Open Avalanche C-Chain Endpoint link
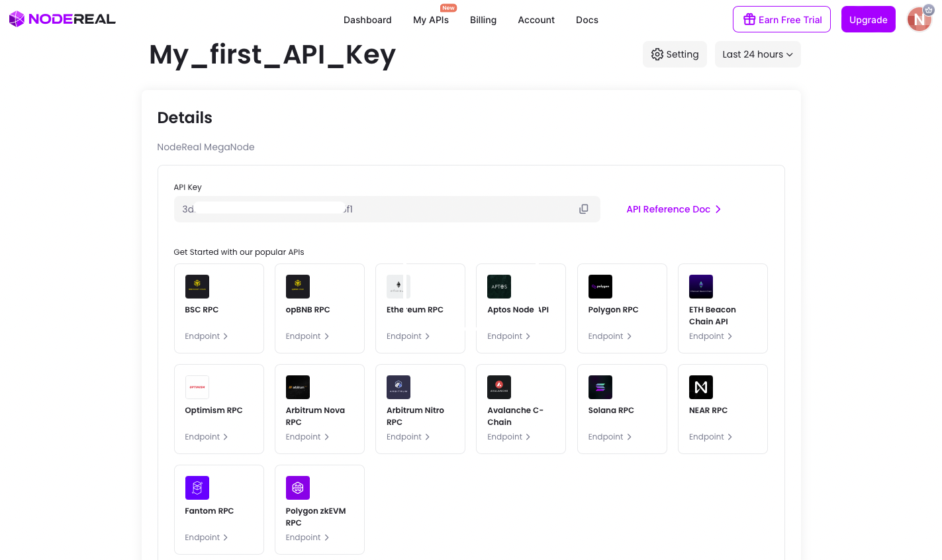This screenshot has height=560, width=942. pos(509,437)
